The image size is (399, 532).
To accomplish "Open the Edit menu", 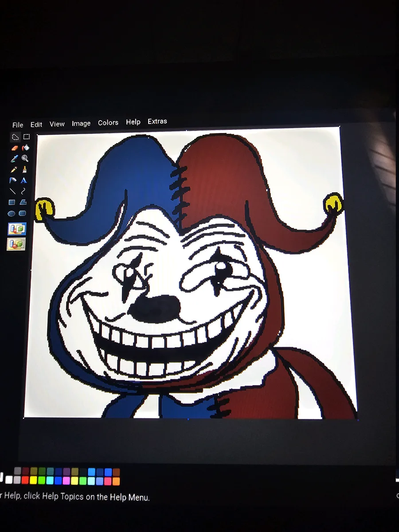I will pyautogui.click(x=36, y=125).
